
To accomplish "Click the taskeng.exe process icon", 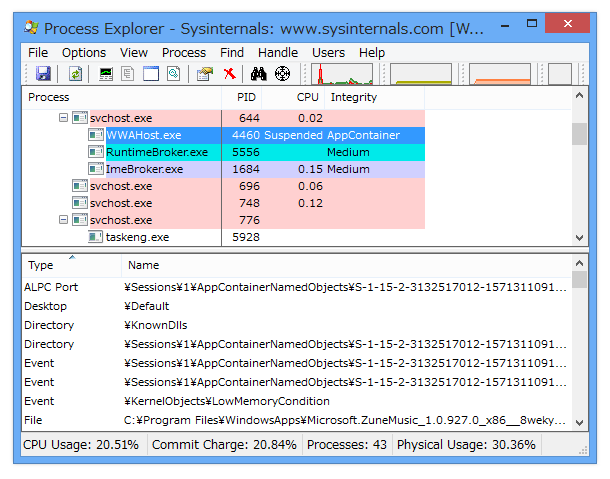I will [x=95, y=237].
